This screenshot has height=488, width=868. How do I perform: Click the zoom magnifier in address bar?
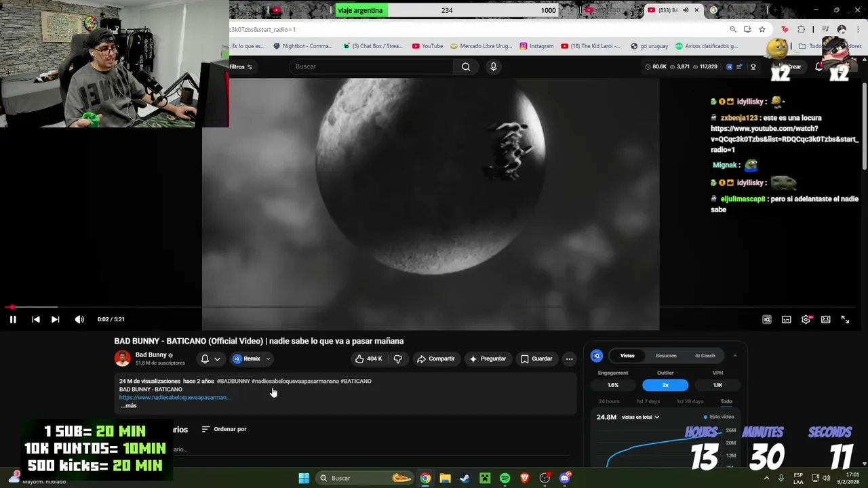point(733,29)
